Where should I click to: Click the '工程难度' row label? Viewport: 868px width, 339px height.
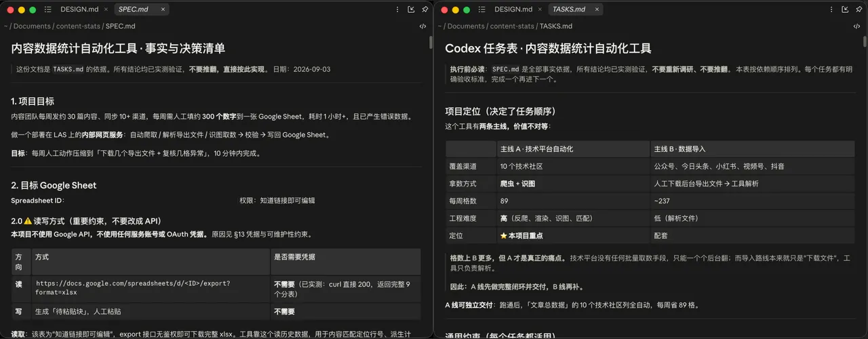462,218
